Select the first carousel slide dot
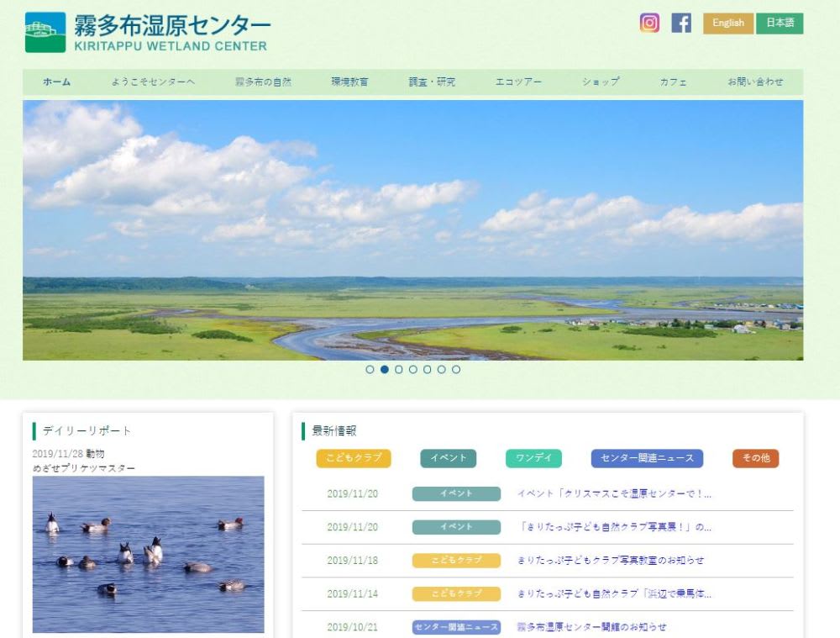The image size is (840, 638). point(370,369)
